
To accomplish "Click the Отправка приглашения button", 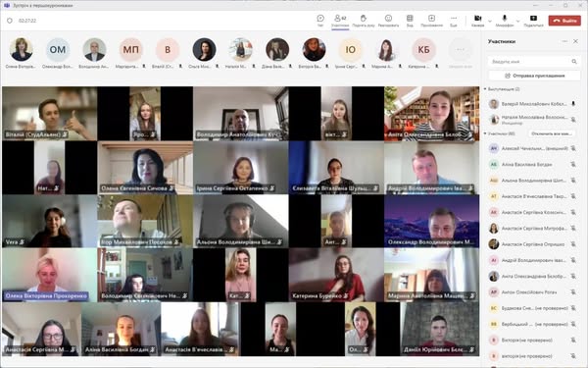I will pos(534,76).
